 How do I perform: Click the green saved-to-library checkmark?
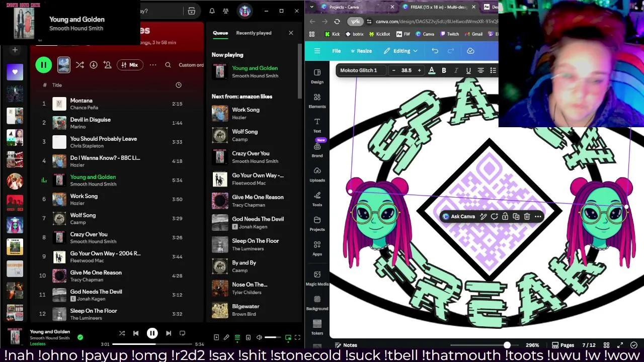(80, 337)
